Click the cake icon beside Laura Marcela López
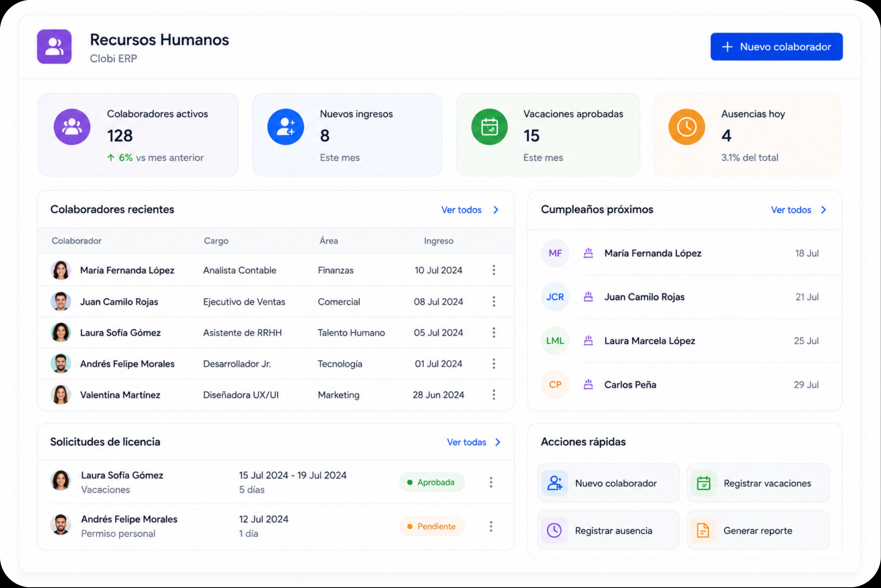Image resolution: width=881 pixels, height=588 pixels. click(588, 341)
